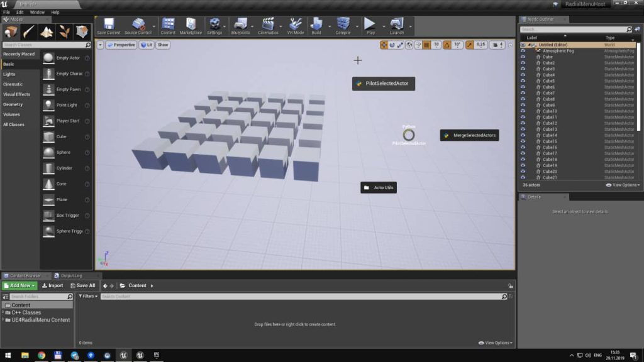644x362 pixels.
Task: Toggle world/local coordinate system icon
Action: point(409,45)
